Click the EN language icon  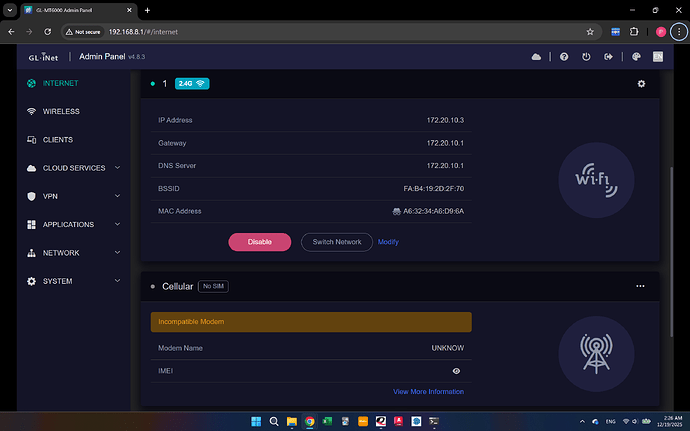click(658, 58)
